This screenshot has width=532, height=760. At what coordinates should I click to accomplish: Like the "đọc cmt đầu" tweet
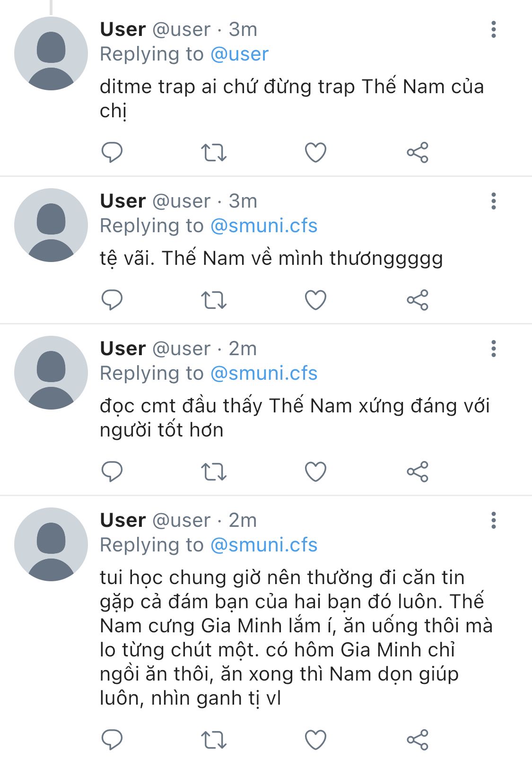coord(315,472)
